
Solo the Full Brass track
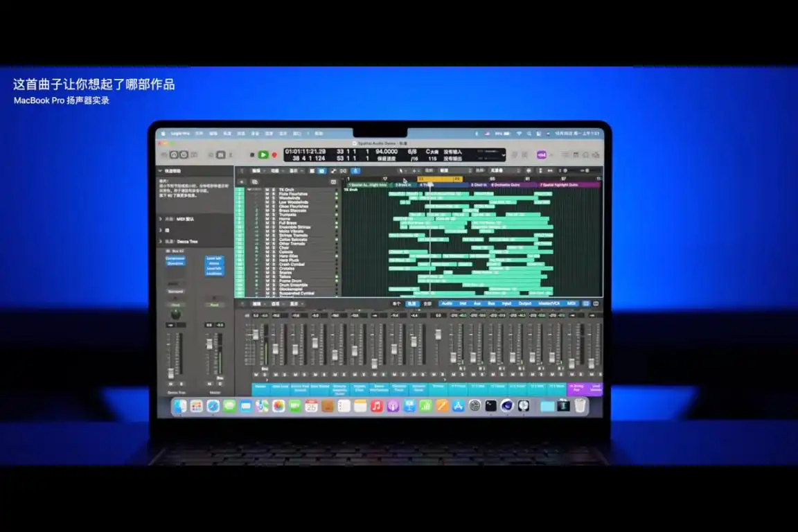click(x=274, y=223)
